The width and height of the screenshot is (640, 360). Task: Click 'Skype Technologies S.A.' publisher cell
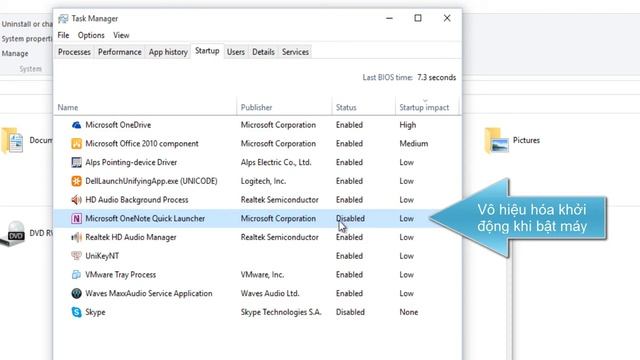tap(281, 312)
